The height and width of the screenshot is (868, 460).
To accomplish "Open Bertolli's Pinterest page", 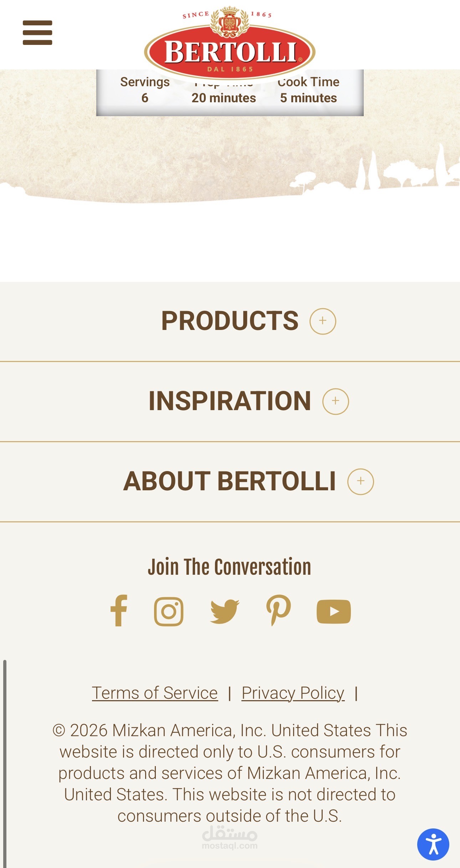I will point(278,611).
